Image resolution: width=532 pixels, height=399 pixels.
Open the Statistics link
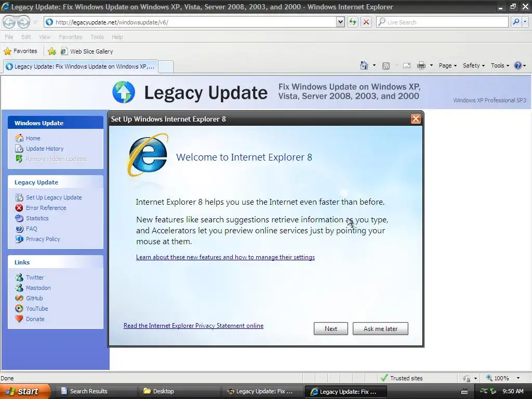tap(37, 218)
